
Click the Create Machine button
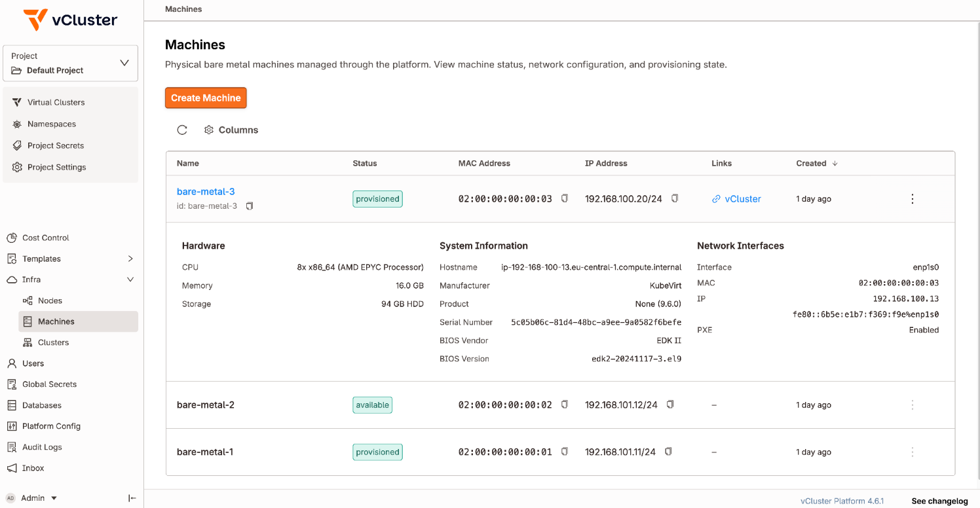206,98
